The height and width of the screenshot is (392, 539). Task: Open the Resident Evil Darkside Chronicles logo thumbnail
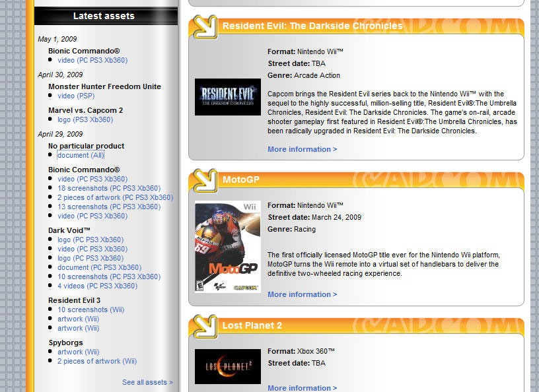point(228,97)
